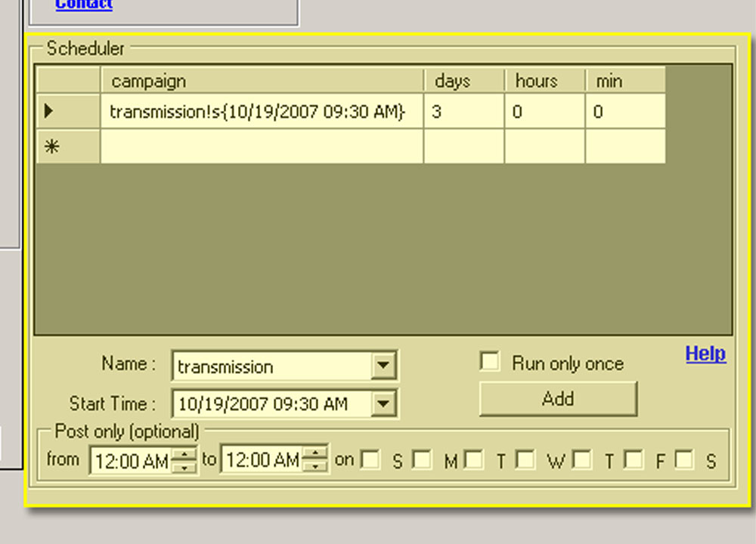Open the Help link
This screenshot has height=544, width=756.
click(705, 354)
